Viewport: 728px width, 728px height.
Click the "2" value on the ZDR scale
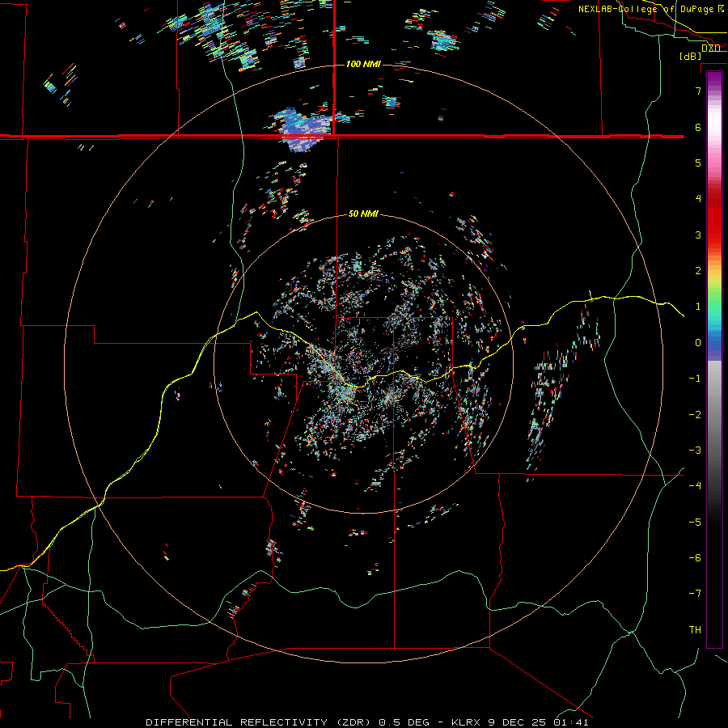pyautogui.click(x=698, y=271)
